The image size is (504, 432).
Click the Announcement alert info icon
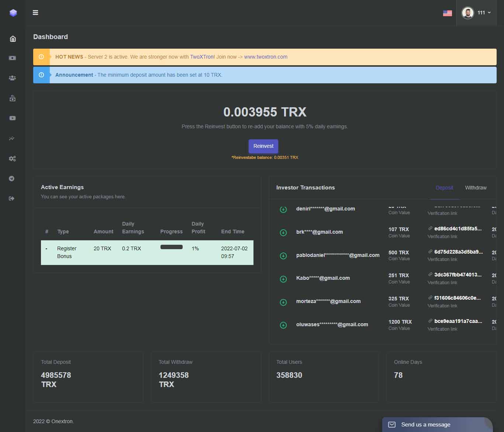click(x=41, y=75)
